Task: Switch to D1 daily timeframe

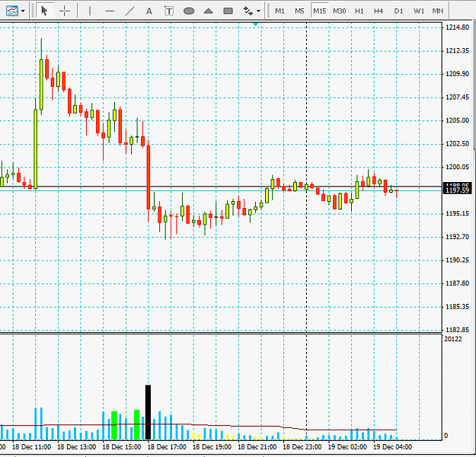Action: click(398, 11)
